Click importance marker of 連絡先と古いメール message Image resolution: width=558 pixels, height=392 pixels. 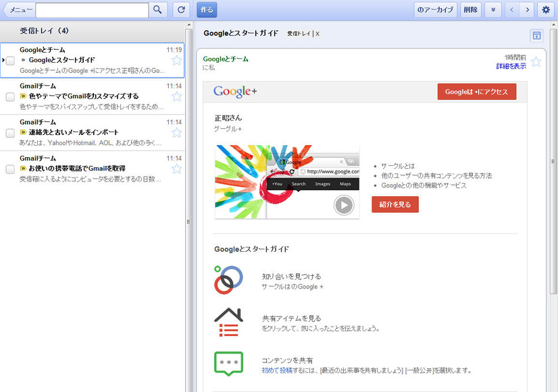coord(23,132)
